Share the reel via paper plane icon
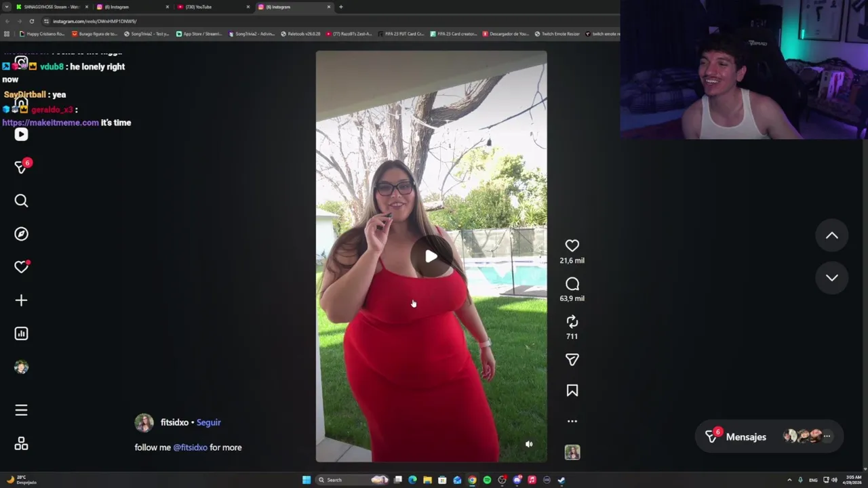 point(572,360)
